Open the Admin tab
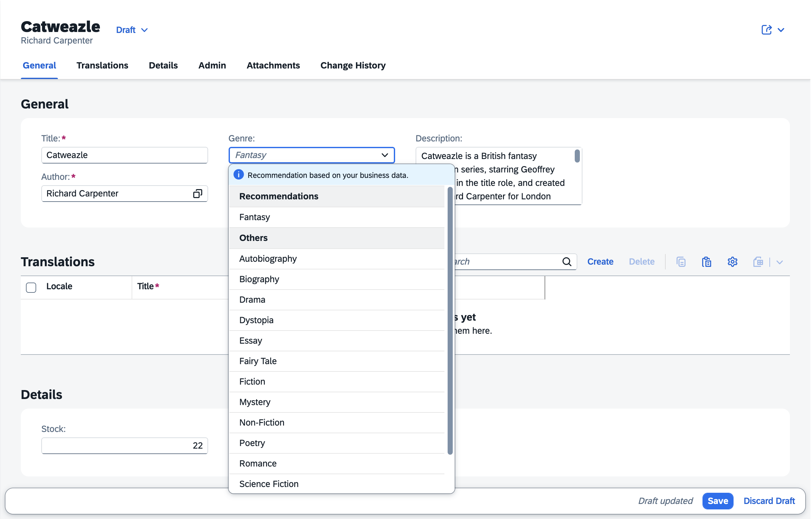Screen dimensions: 812x519 (212, 65)
